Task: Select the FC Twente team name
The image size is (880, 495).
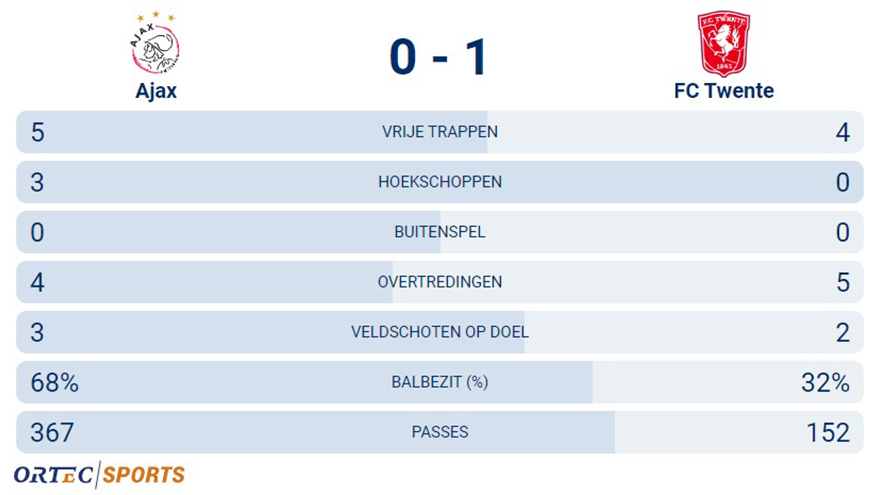Action: (x=723, y=91)
